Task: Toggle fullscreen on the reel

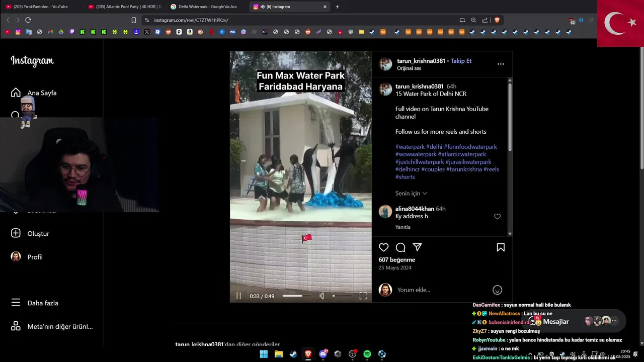Action: pyautogui.click(x=363, y=296)
